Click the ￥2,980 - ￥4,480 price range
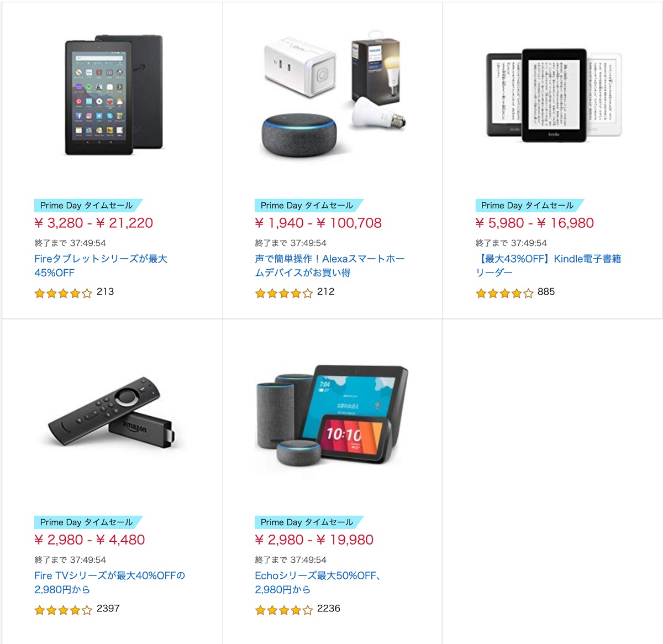Image resolution: width=663 pixels, height=644 pixels. point(90,540)
